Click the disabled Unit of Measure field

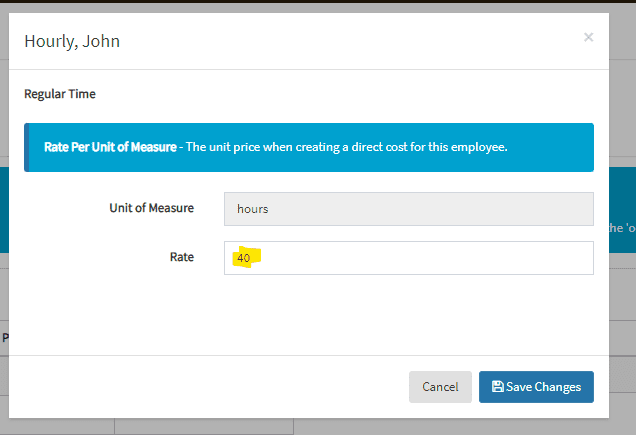408,209
